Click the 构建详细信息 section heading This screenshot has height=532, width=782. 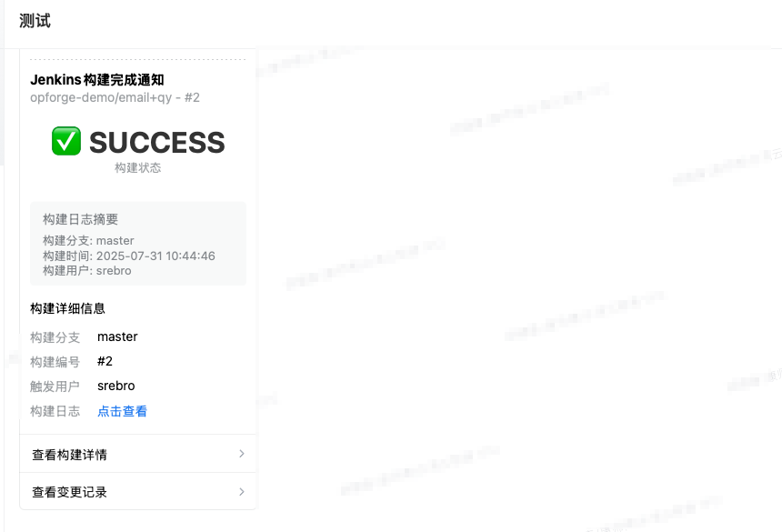click(67, 308)
